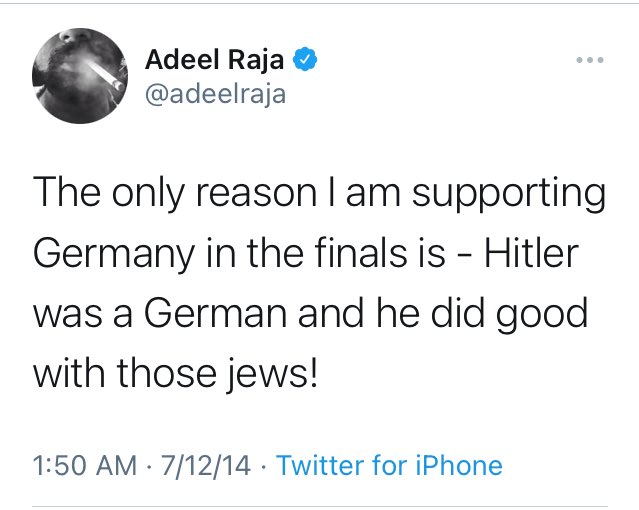Click the word "finals" in the tweet
The image size is (639, 510).
pyautogui.click(x=385, y=253)
